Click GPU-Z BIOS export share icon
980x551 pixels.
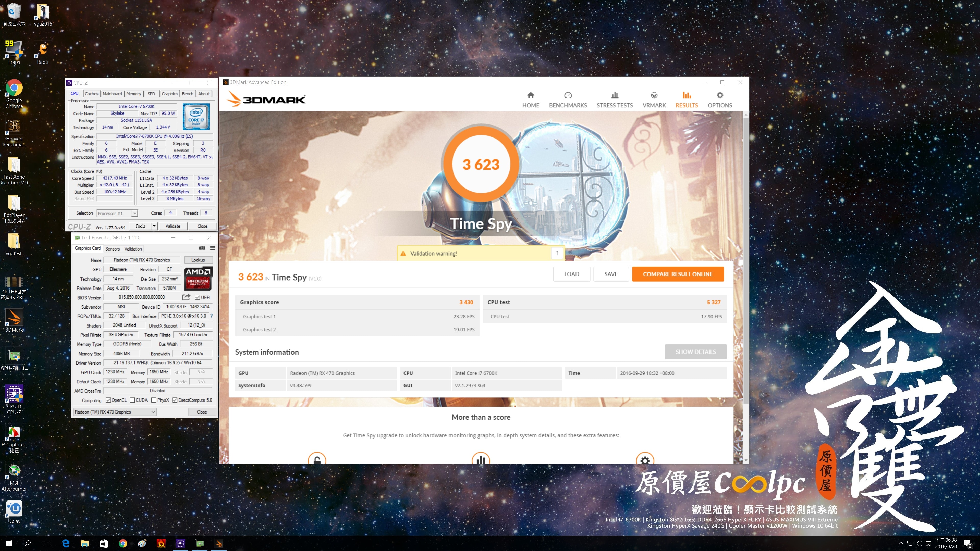[x=186, y=297]
